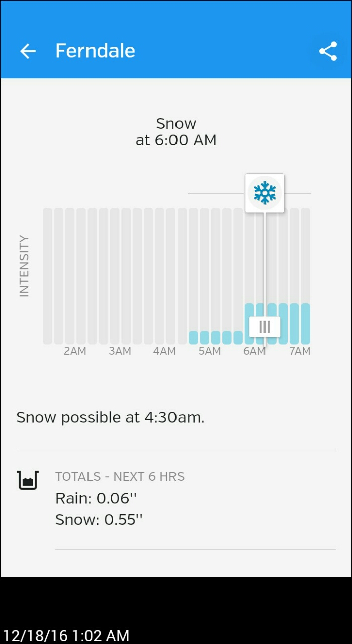Viewport: 352px width, 644px height.
Task: Open the share icon
Action: pyautogui.click(x=328, y=51)
